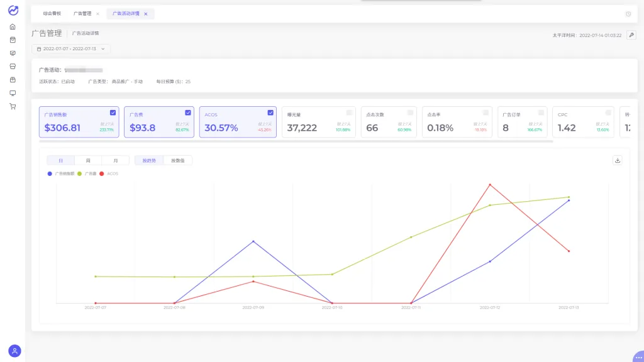Open the store sidebar icon

point(13,67)
